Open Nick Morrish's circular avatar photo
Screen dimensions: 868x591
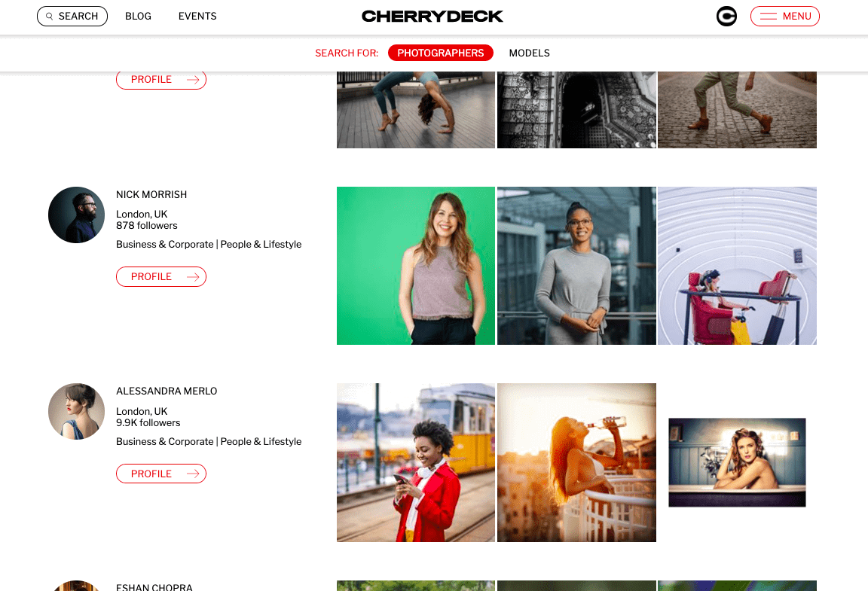(76, 215)
